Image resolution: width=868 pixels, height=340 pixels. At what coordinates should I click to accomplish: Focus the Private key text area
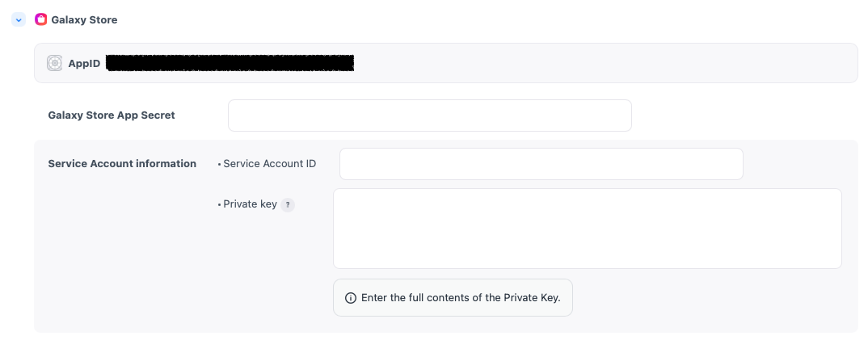587,229
